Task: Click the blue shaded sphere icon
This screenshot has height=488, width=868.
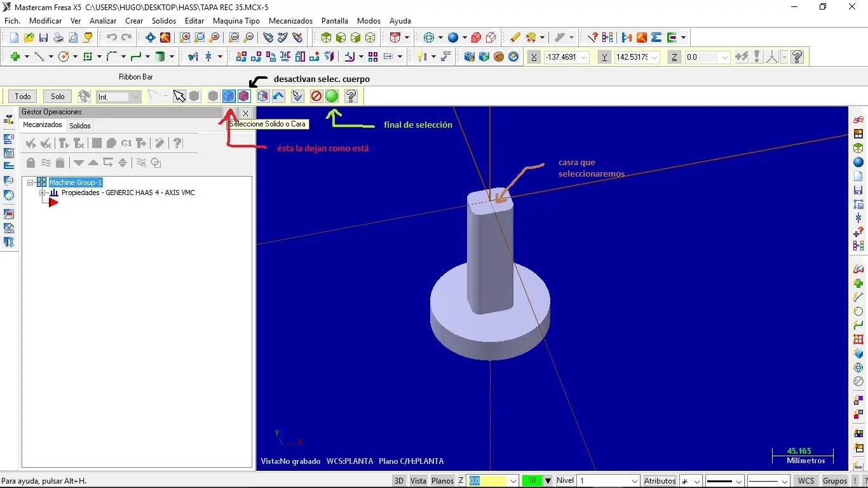Action: coord(454,37)
